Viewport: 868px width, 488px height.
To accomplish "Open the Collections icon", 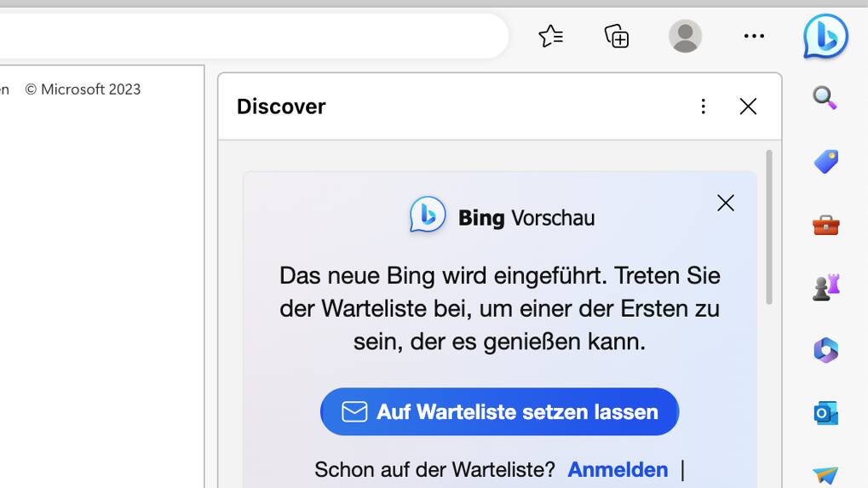I will 617,36.
